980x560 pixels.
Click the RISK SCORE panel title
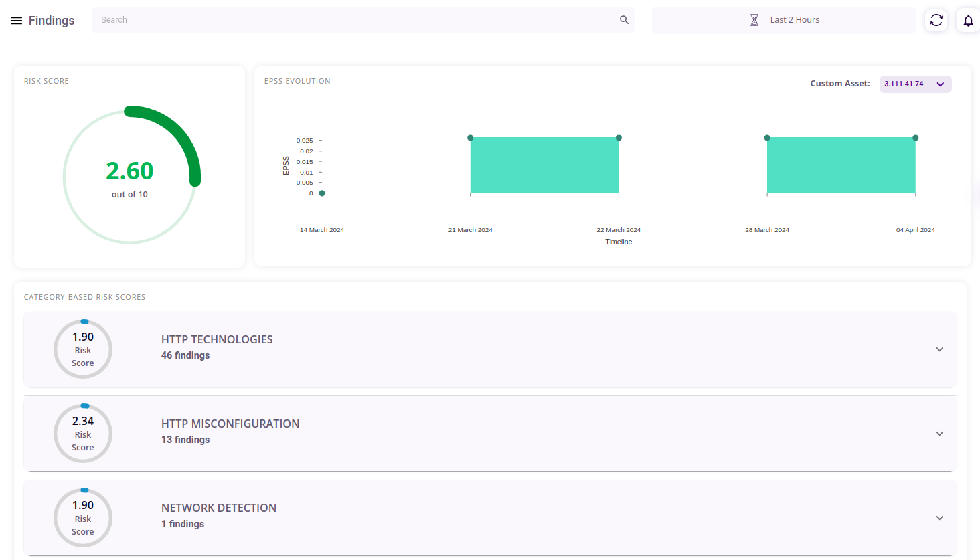point(46,81)
